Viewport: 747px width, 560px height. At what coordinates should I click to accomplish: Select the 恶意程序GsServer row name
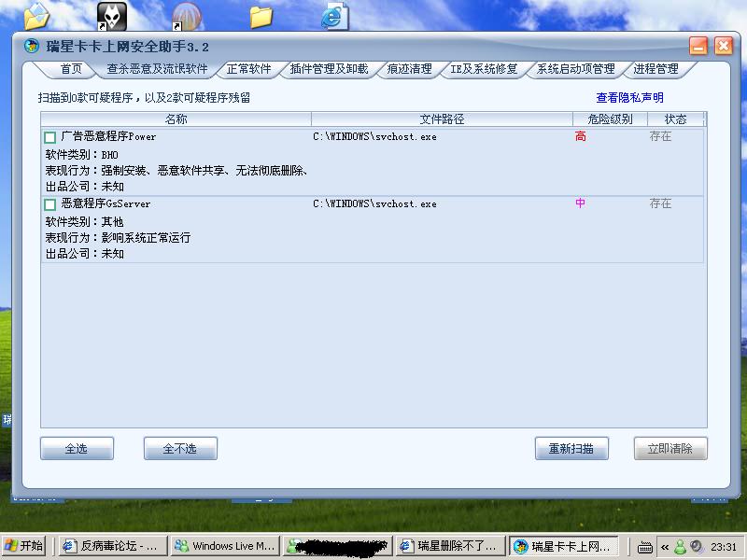pos(106,203)
